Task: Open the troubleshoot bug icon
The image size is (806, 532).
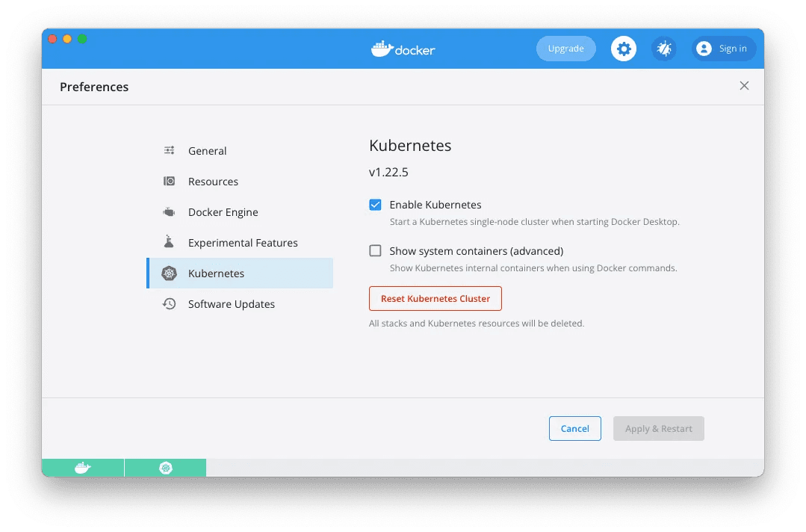Action: 664,49
